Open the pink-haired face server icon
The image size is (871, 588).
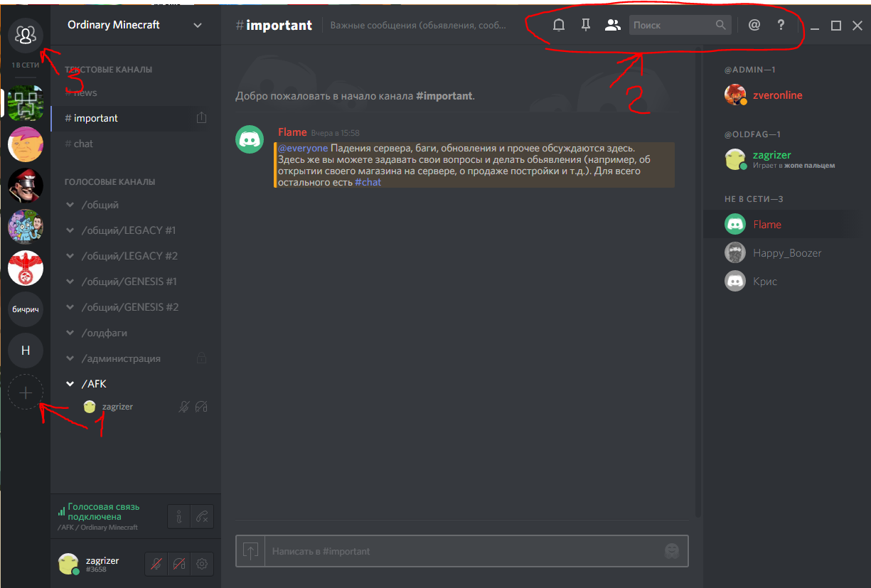pos(25,145)
